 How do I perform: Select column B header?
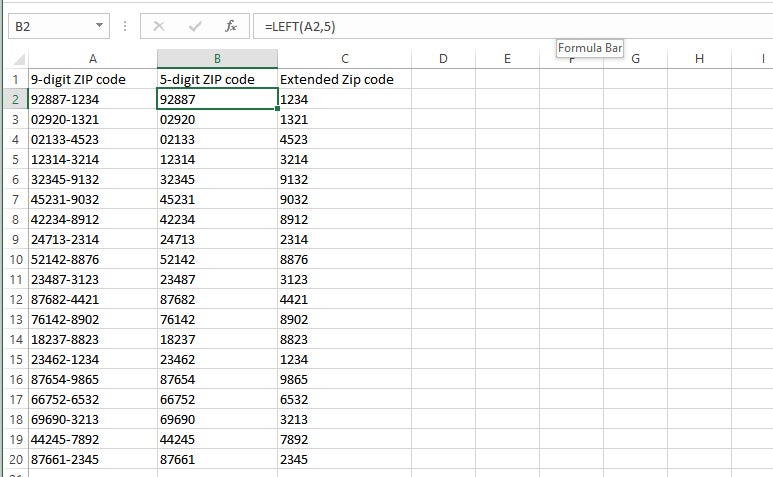pyautogui.click(x=217, y=59)
